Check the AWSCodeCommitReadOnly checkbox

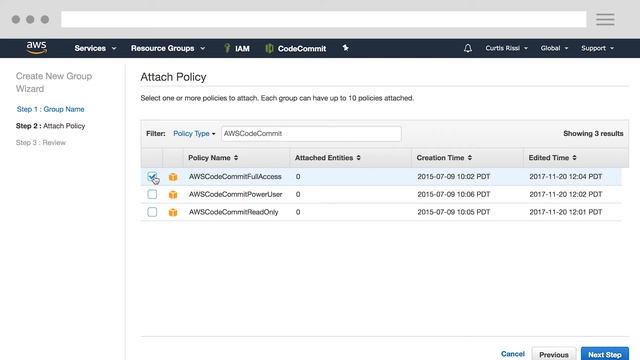pyautogui.click(x=152, y=212)
